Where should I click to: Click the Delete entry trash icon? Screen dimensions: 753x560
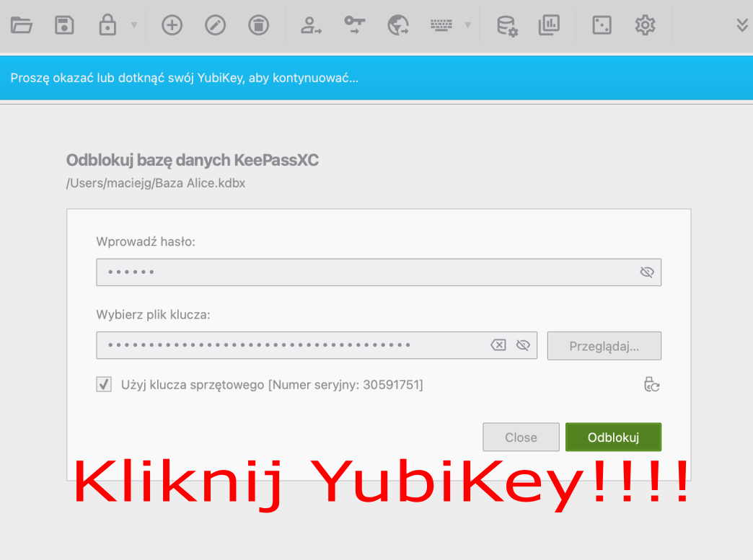[x=258, y=25]
